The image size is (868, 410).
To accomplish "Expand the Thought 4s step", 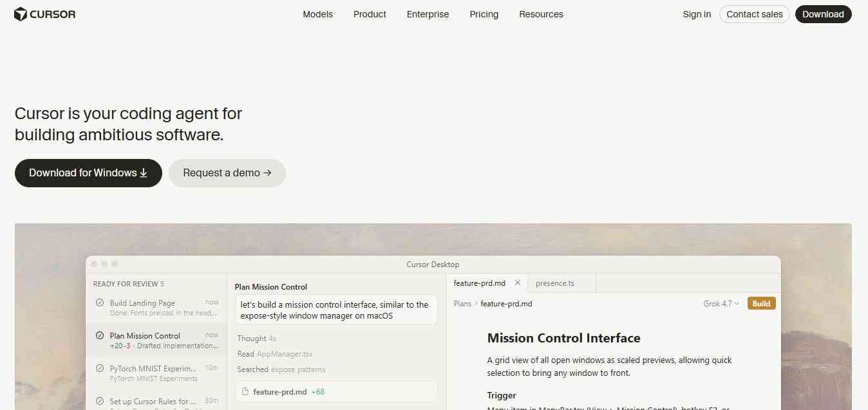I will pyautogui.click(x=256, y=339).
